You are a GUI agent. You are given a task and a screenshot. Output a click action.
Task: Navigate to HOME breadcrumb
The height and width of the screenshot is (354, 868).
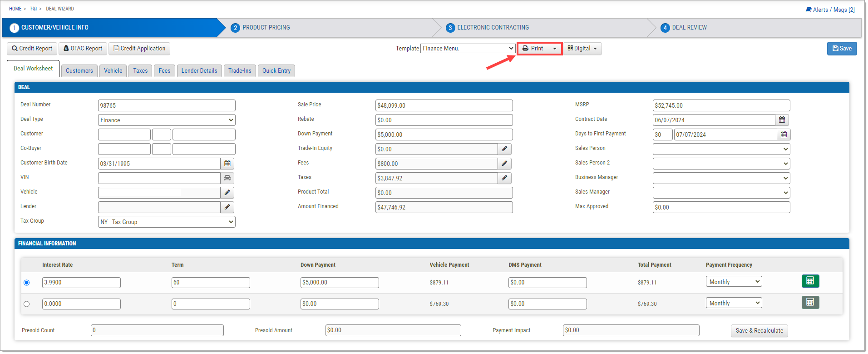[15, 9]
